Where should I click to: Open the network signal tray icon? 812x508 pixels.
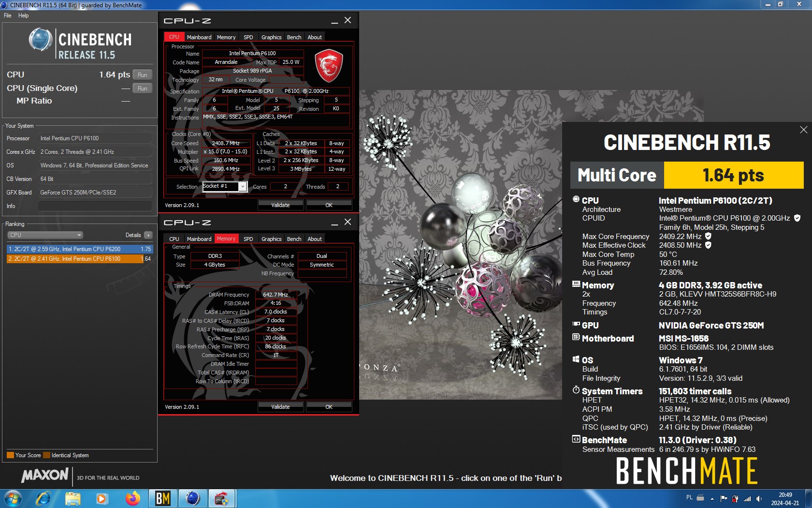747,498
